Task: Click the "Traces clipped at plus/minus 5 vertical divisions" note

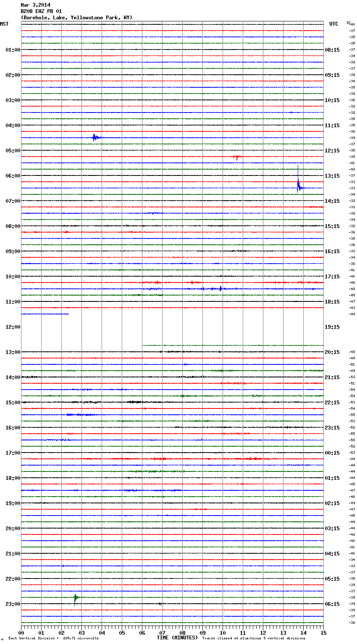Action: coord(254,638)
